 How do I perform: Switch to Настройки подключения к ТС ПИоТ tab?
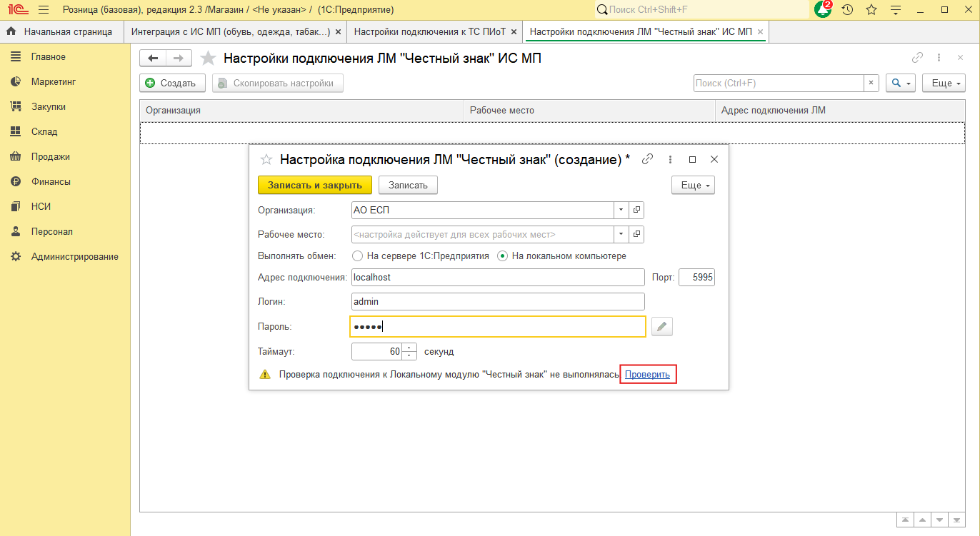(430, 32)
